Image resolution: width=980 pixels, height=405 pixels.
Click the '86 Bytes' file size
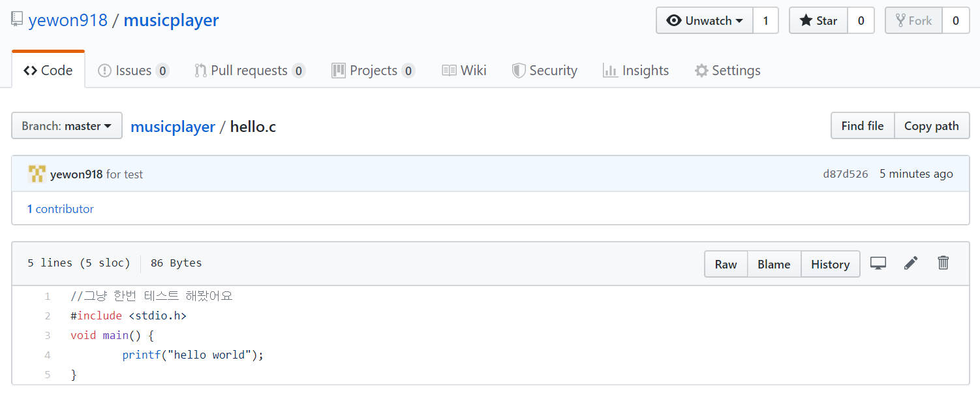tap(176, 263)
